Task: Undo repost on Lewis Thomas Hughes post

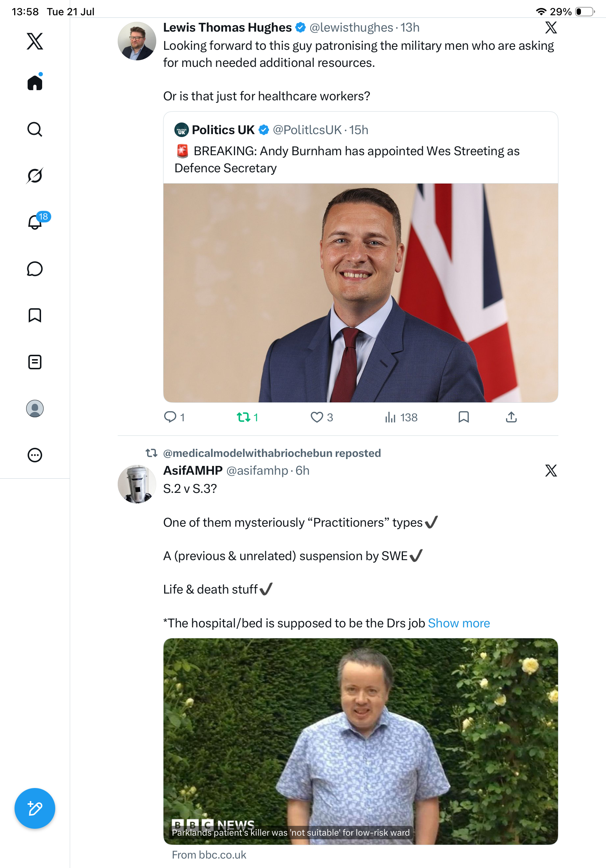Action: (x=247, y=417)
